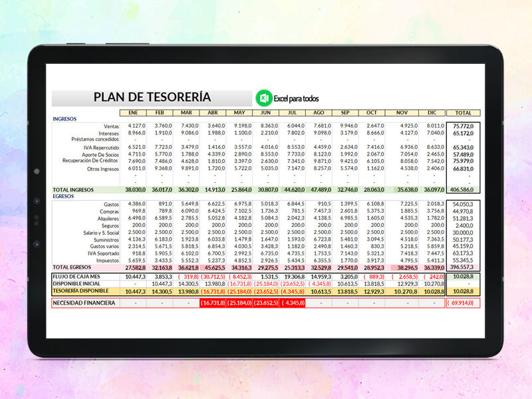Image resolution: width=532 pixels, height=399 pixels.
Task: Select August total ingresos 47.489,0
Action: (321, 190)
